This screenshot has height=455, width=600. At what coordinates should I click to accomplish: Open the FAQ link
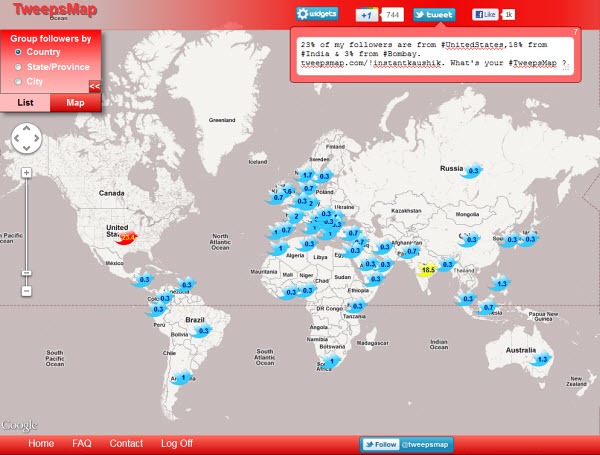(x=82, y=444)
